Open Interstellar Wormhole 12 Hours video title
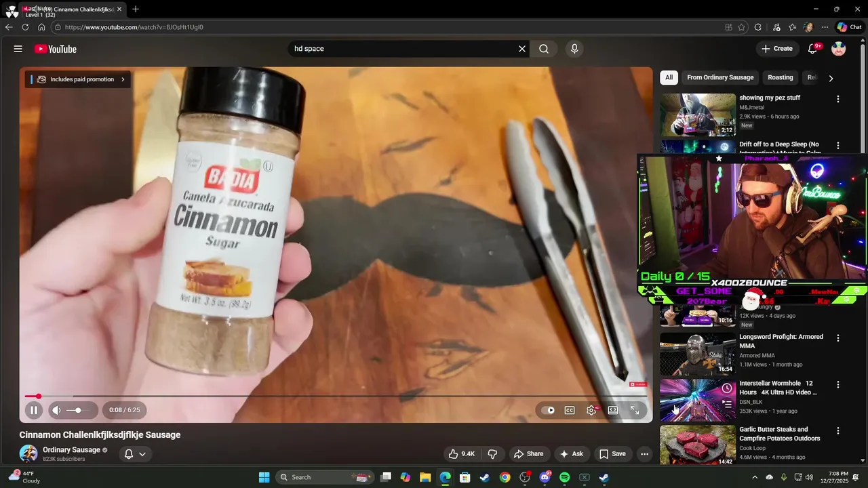Viewport: 868px width, 488px height. [778, 388]
